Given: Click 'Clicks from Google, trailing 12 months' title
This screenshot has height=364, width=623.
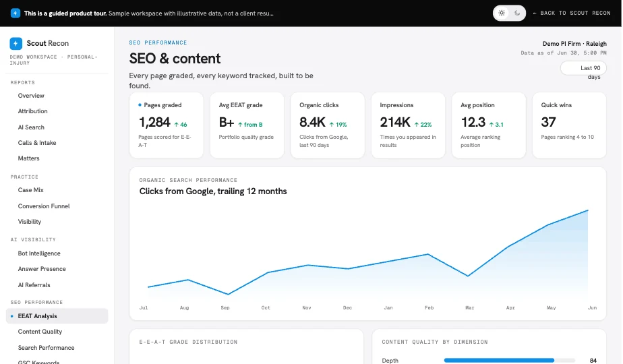Looking at the screenshot, I should (x=213, y=191).
